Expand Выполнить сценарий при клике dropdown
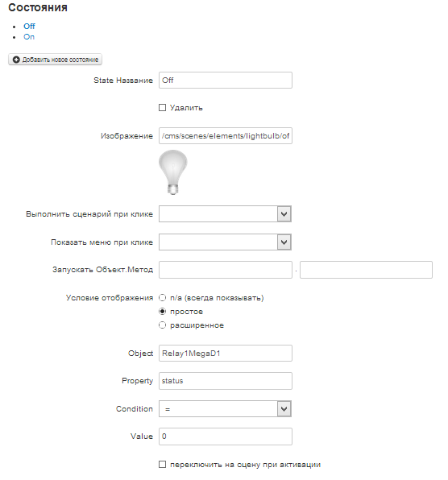The height and width of the screenshot is (480, 448). (x=225, y=213)
